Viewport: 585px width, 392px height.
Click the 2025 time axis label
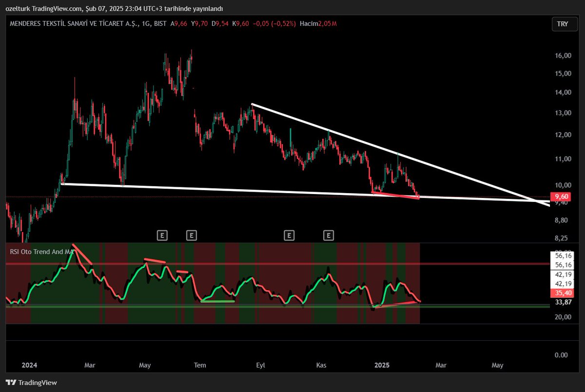coord(382,365)
